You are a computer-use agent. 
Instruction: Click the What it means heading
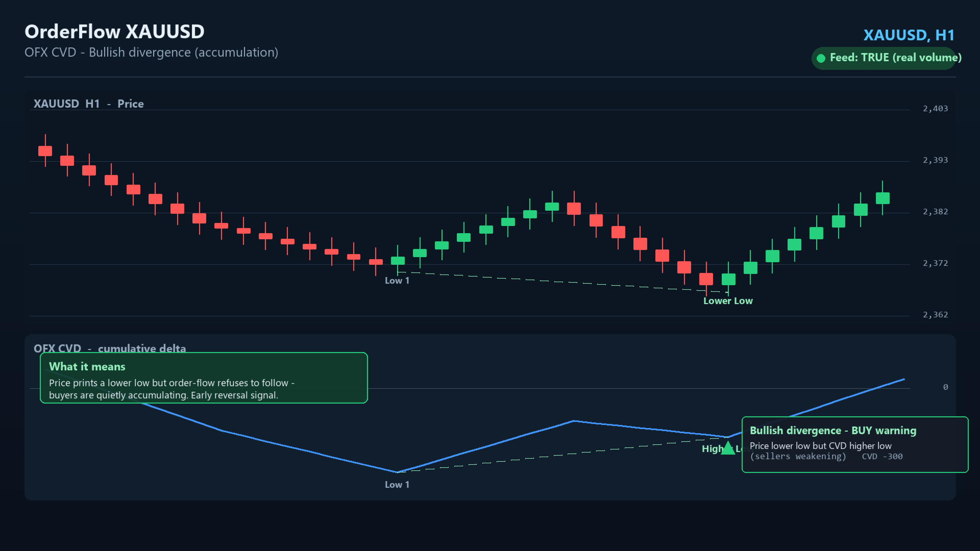(x=87, y=367)
